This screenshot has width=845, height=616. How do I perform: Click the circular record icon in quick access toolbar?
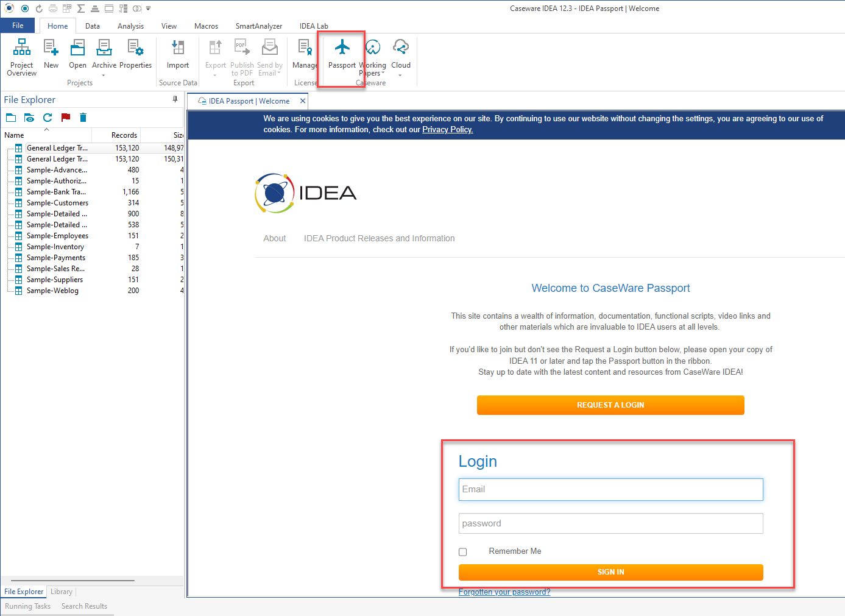(25, 9)
